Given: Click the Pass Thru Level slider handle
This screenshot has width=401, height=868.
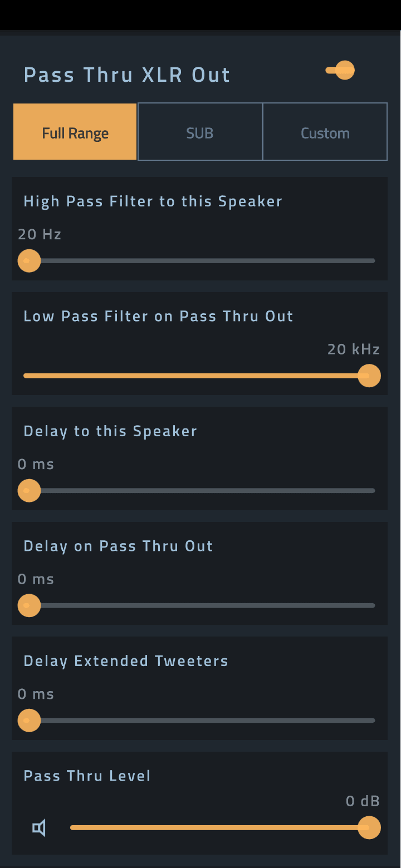Looking at the screenshot, I should click(369, 827).
